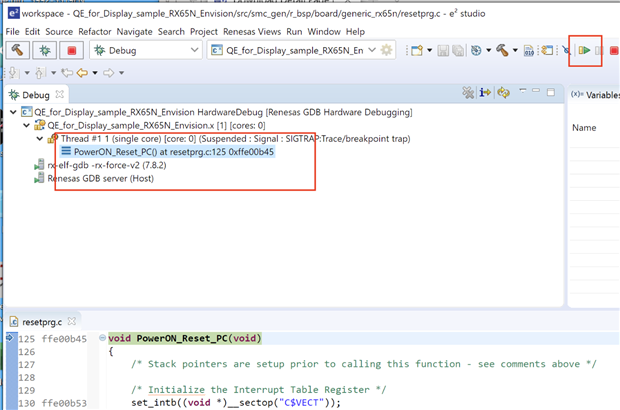
Task: Click the Build hammer icon in toolbar
Action: (x=16, y=50)
